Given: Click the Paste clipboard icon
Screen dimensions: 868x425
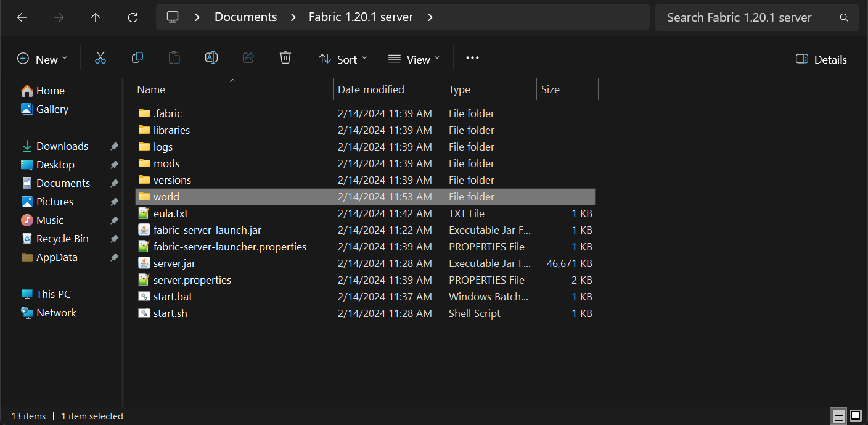Looking at the screenshot, I should tap(174, 58).
